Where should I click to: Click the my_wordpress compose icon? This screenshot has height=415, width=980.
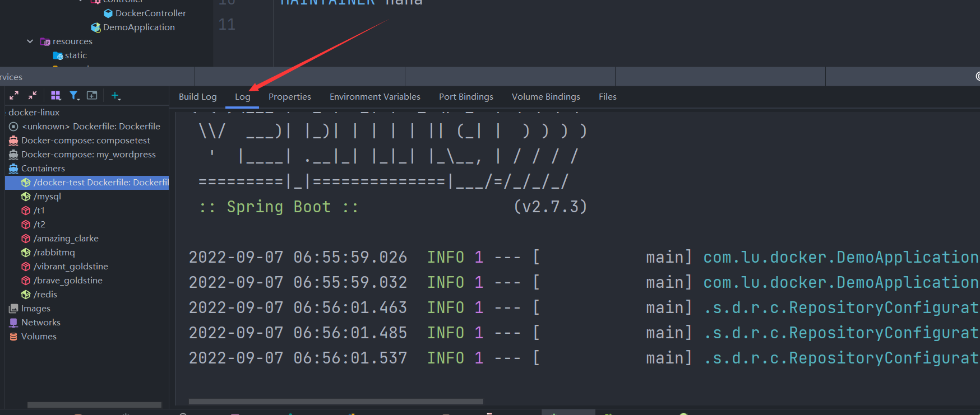point(13,155)
